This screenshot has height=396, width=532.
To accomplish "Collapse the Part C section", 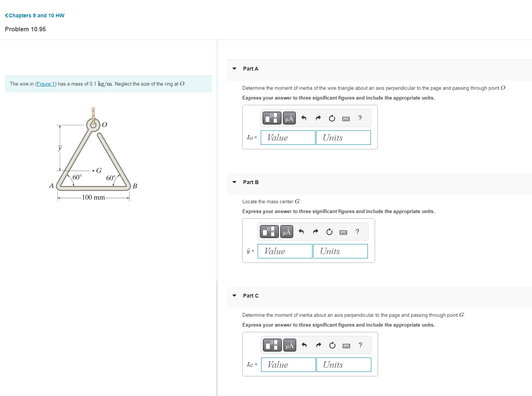I will [234, 296].
